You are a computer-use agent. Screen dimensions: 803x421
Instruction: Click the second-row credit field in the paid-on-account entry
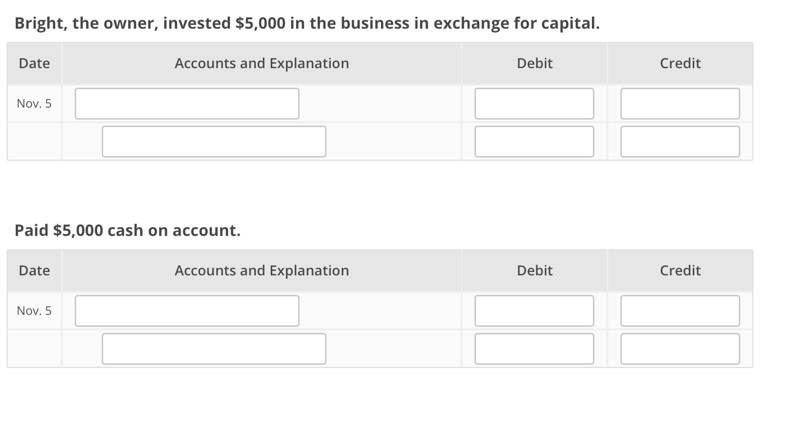coord(680,348)
